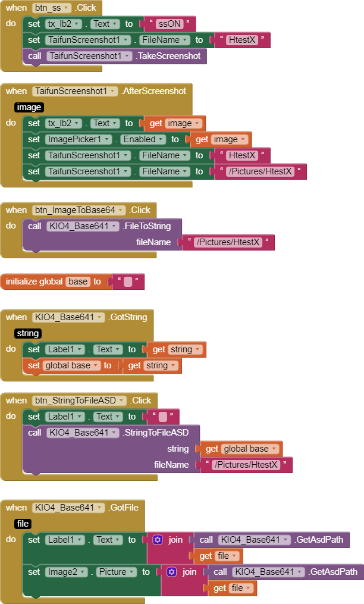Edit "HtestX" string inside btn_ss.Click event
Screen dimensions: 364x604
[x=242, y=40]
